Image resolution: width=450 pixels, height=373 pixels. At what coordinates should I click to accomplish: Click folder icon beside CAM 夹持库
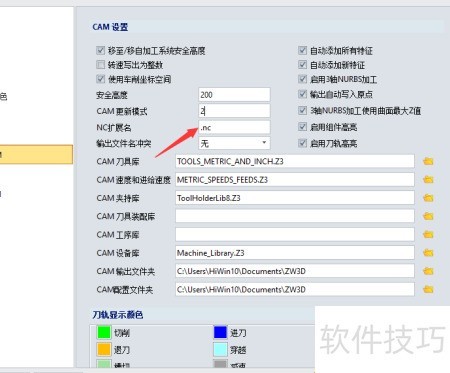(x=428, y=198)
